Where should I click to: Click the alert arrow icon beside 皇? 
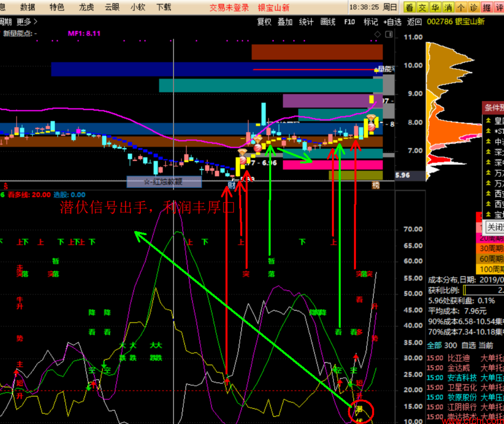click(488, 121)
